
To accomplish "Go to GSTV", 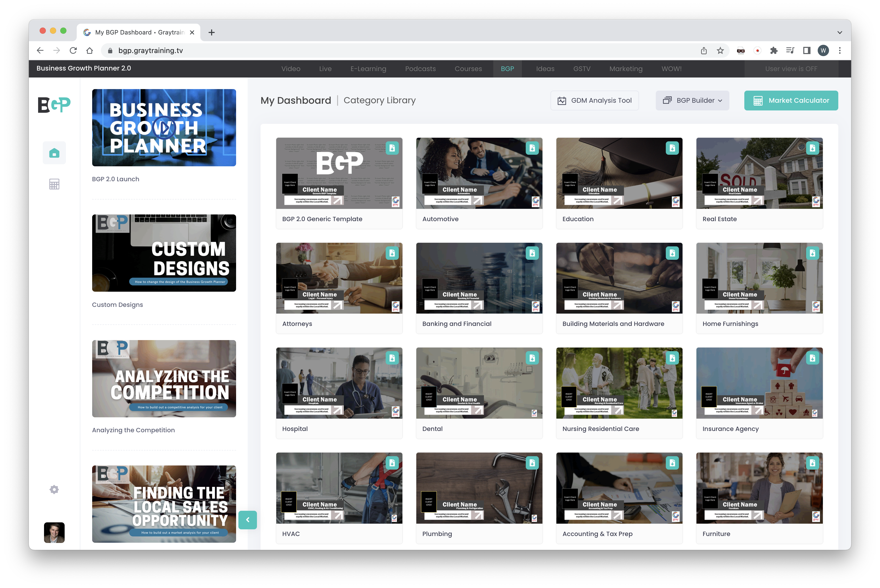I will [582, 69].
